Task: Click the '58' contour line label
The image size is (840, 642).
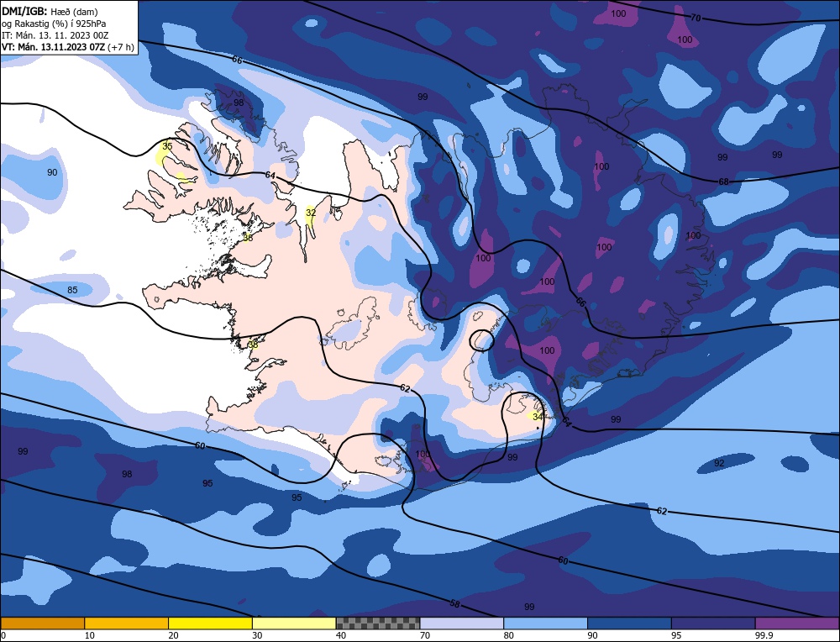Action: [x=454, y=603]
